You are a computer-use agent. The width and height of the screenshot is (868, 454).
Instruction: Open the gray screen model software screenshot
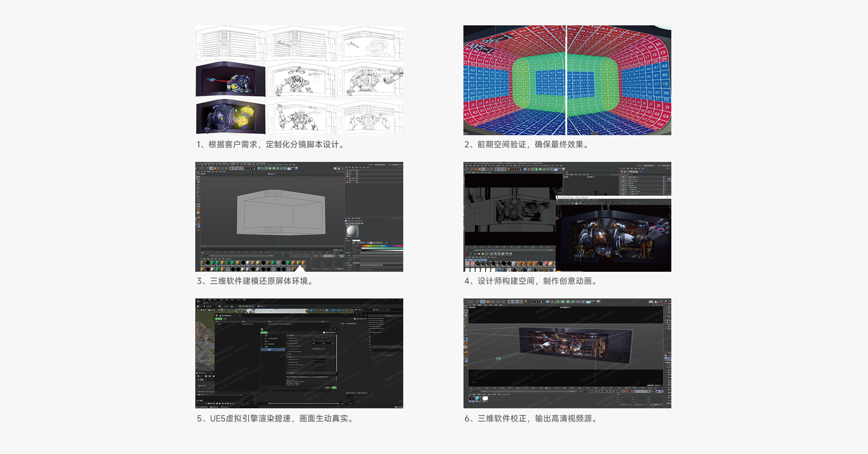[299, 217]
